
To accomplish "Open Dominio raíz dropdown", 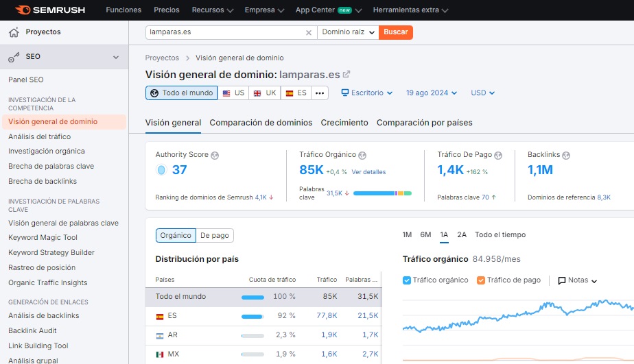I will click(348, 32).
